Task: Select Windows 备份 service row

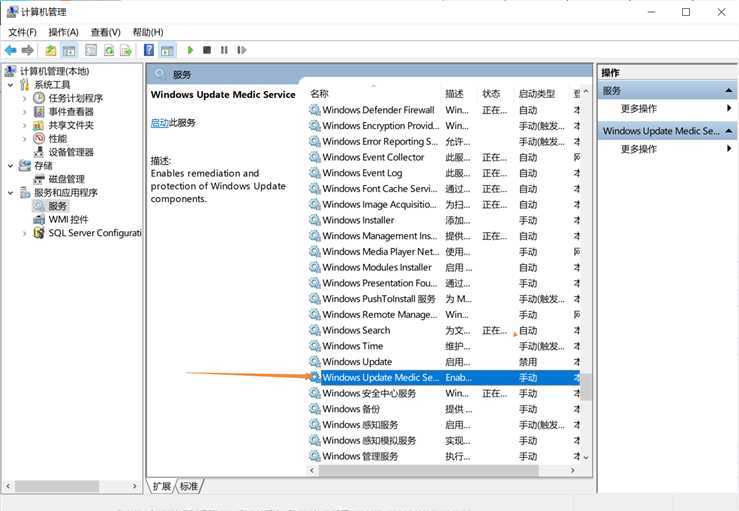Action: click(x=444, y=409)
